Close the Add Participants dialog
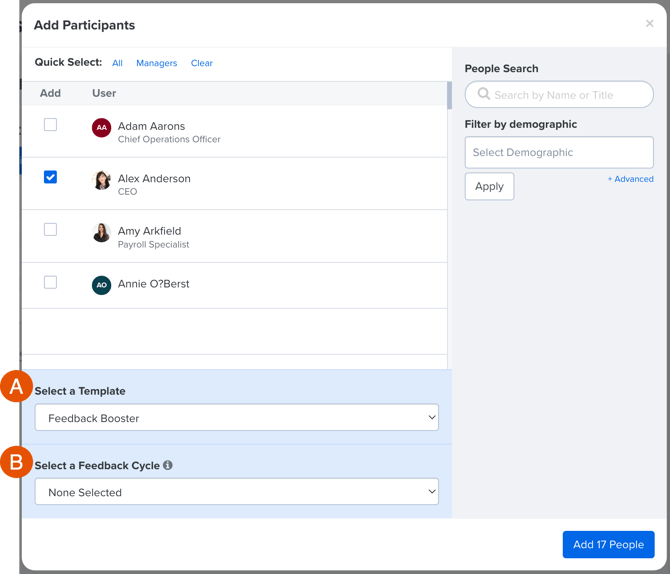This screenshot has width=670, height=574. pos(649,24)
